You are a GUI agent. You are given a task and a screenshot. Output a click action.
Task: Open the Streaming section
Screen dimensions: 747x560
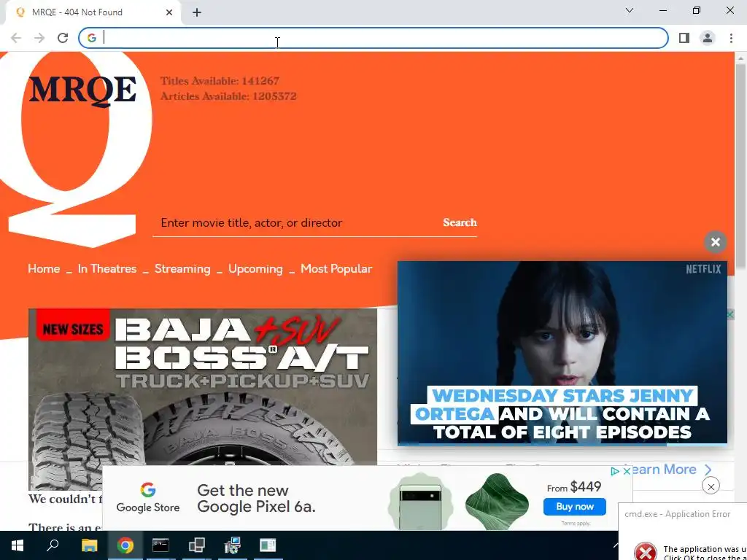point(182,269)
